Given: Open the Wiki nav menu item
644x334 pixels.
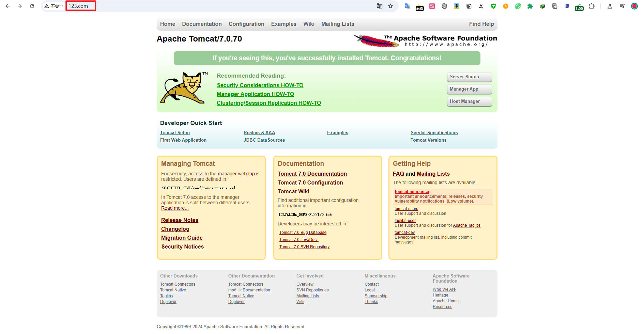Looking at the screenshot, I should pos(309,24).
